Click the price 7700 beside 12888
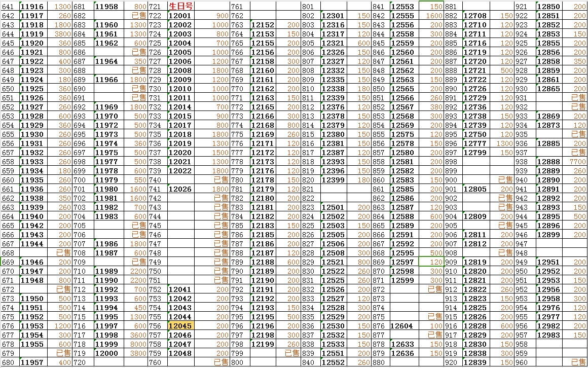 pyautogui.click(x=574, y=162)
